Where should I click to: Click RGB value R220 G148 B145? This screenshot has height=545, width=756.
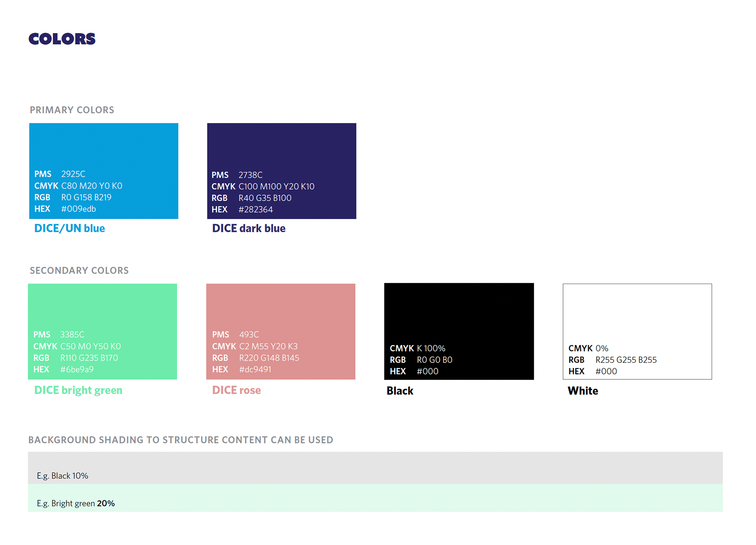[269, 358]
